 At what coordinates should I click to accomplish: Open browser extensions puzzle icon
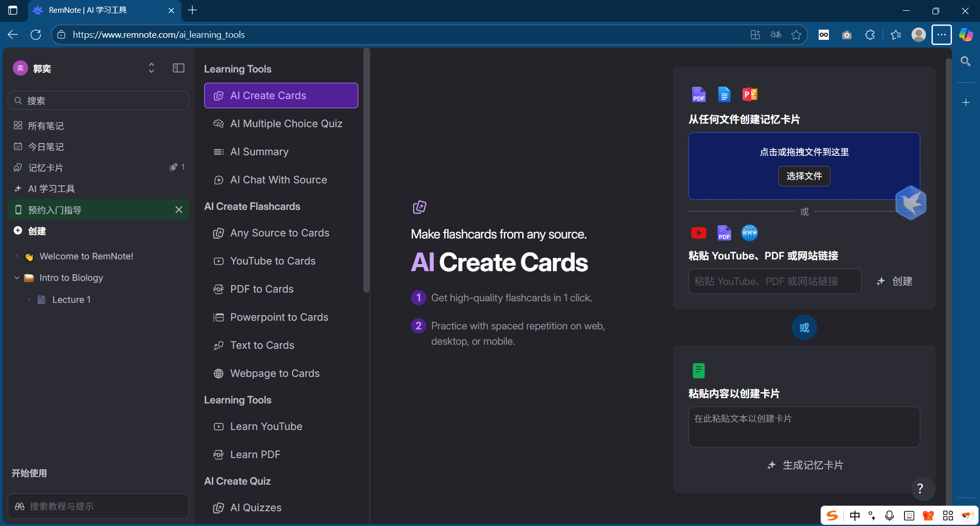pos(870,35)
